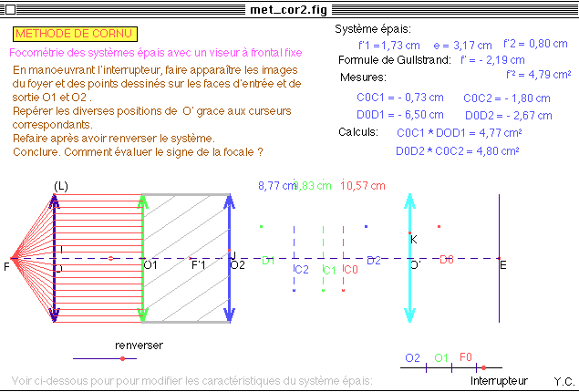Click the O2 tick on the Interrupteur scale
Screen dimensions: 579x392
click(x=425, y=367)
